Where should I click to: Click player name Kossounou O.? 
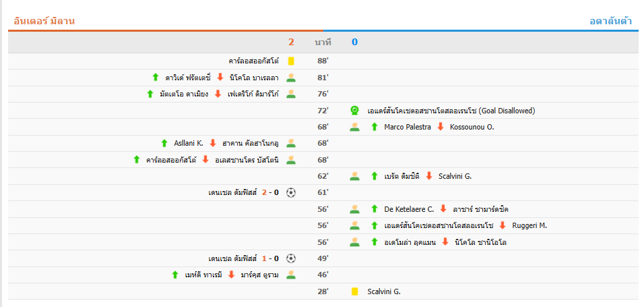(472, 127)
